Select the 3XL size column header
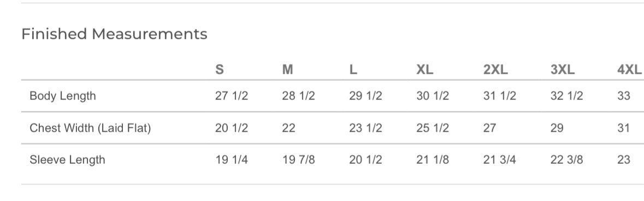 click(563, 70)
